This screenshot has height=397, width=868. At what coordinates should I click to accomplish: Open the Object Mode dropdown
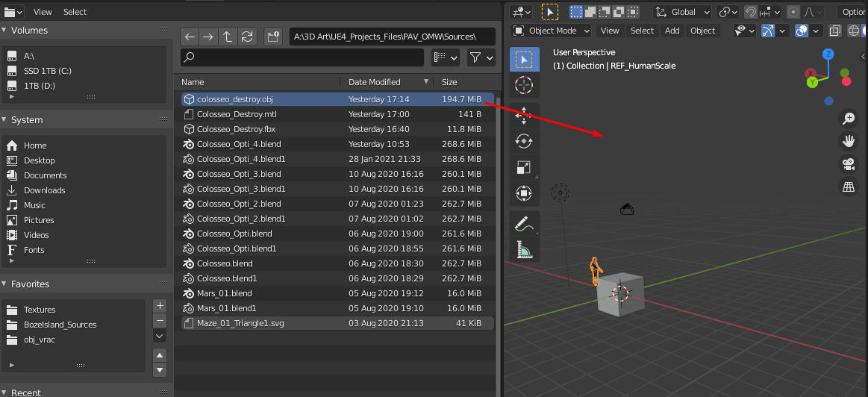pos(551,31)
